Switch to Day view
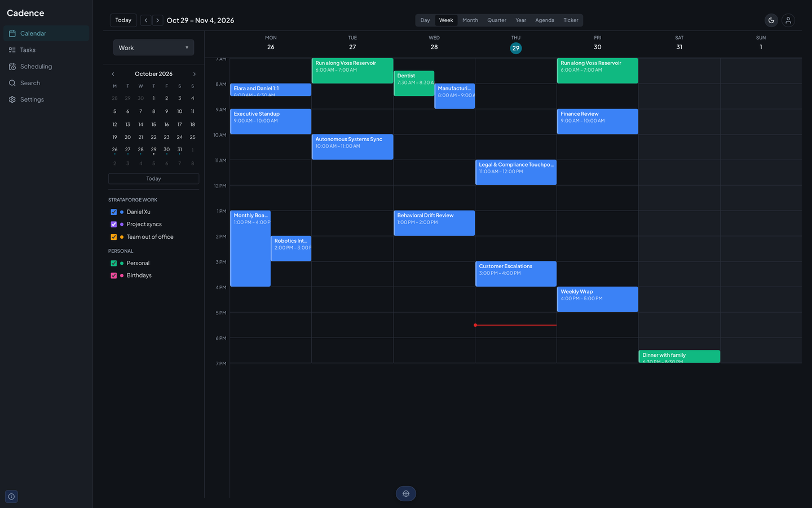812x508 pixels. pos(425,20)
